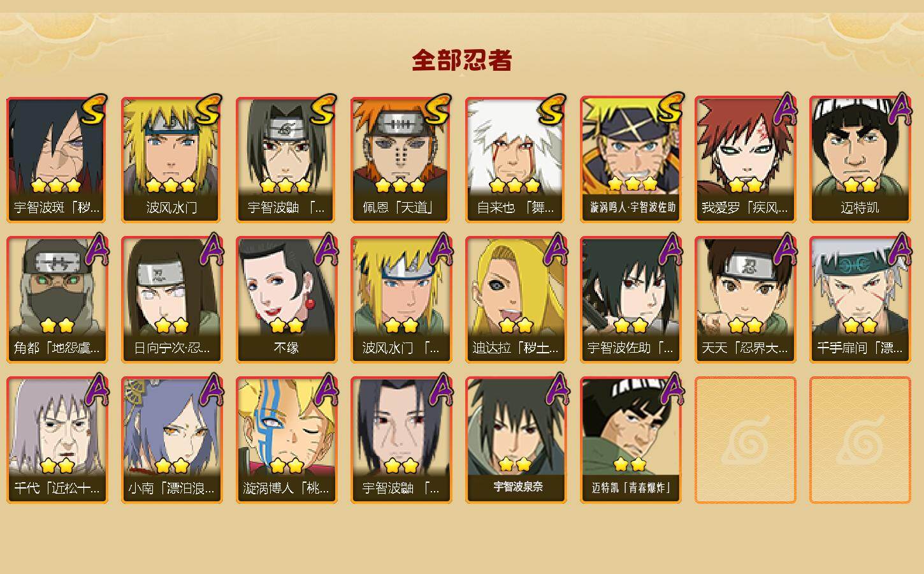Viewport: 924px width, 574px height.
Task: Select the 迈特凯「青春爆炸」 card
Action: coord(630,440)
